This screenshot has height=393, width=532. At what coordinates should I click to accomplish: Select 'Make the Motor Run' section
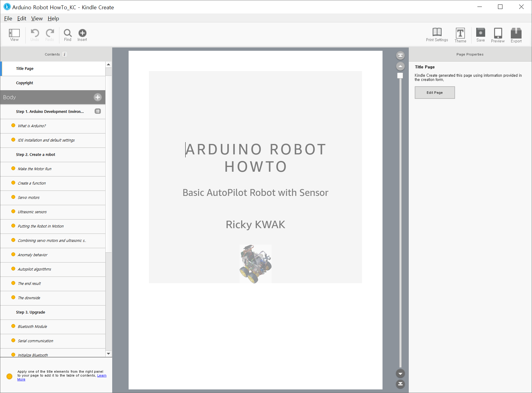click(53, 169)
